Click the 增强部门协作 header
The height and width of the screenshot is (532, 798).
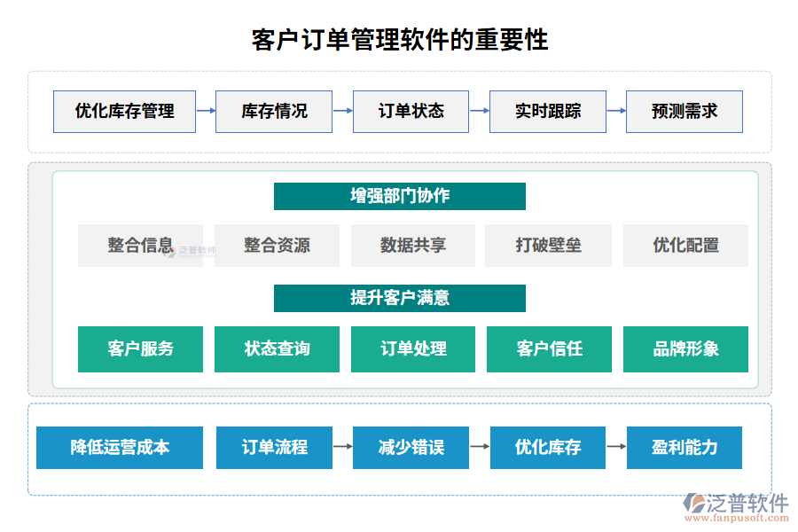click(399, 196)
